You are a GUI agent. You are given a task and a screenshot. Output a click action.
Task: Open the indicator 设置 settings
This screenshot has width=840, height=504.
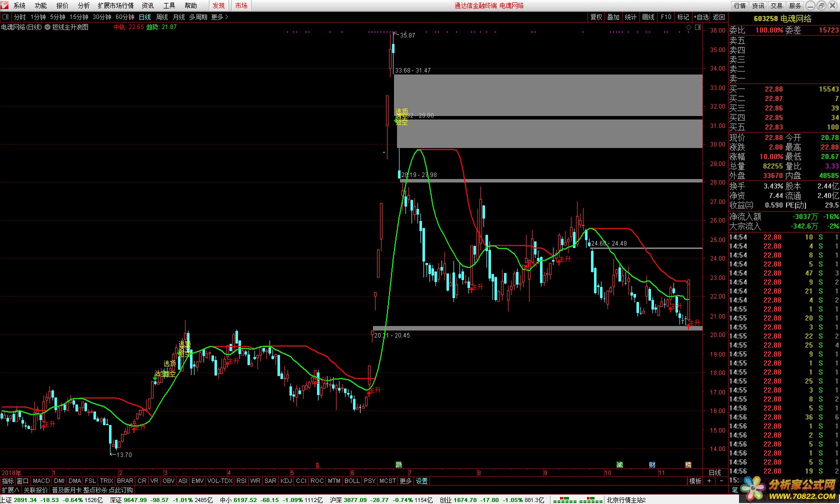pos(422,481)
